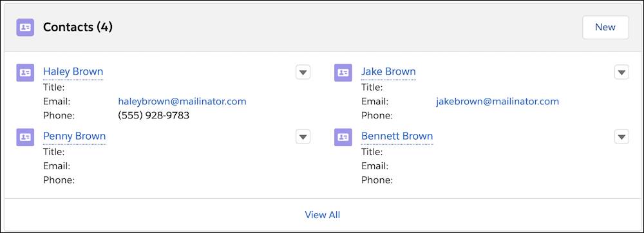Click the New contact button

point(605,28)
